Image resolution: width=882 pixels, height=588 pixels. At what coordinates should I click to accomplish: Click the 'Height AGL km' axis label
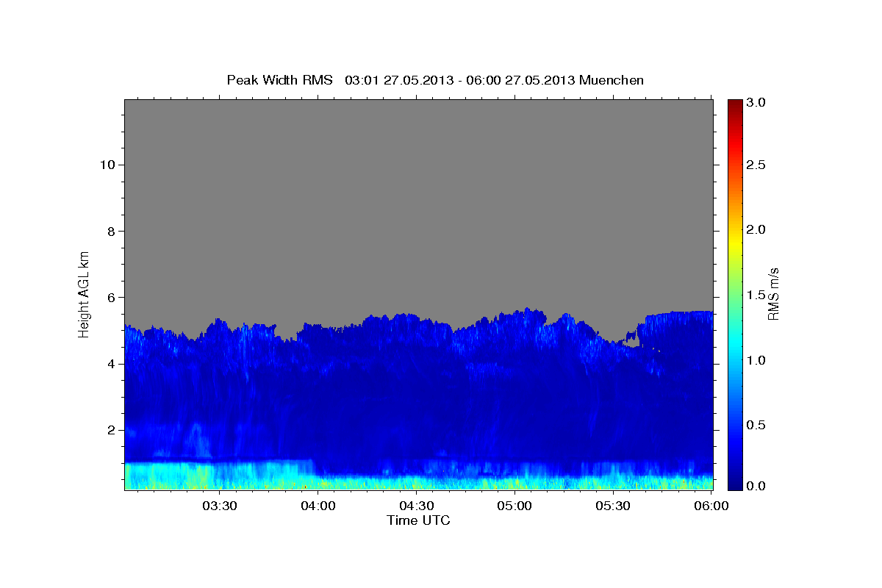[85, 293]
